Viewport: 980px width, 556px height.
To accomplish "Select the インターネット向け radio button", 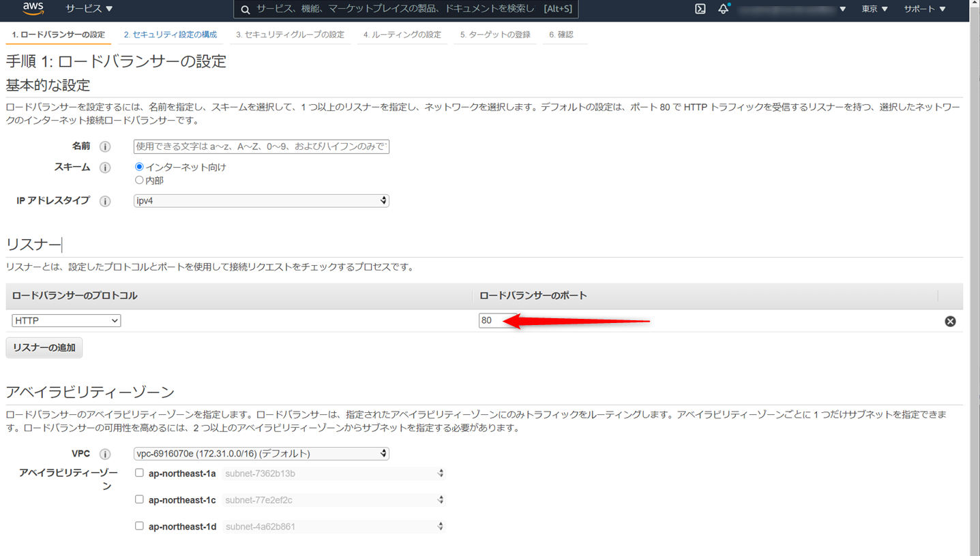I will [x=138, y=166].
